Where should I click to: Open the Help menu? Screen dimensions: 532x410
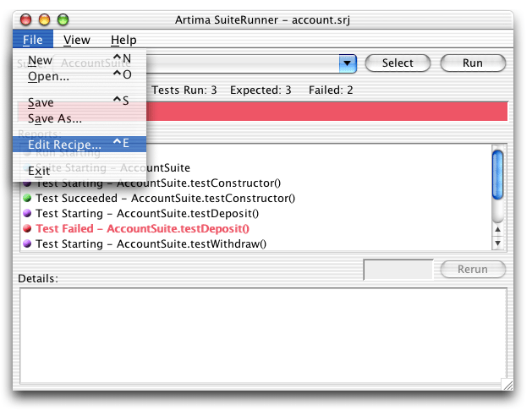point(123,40)
